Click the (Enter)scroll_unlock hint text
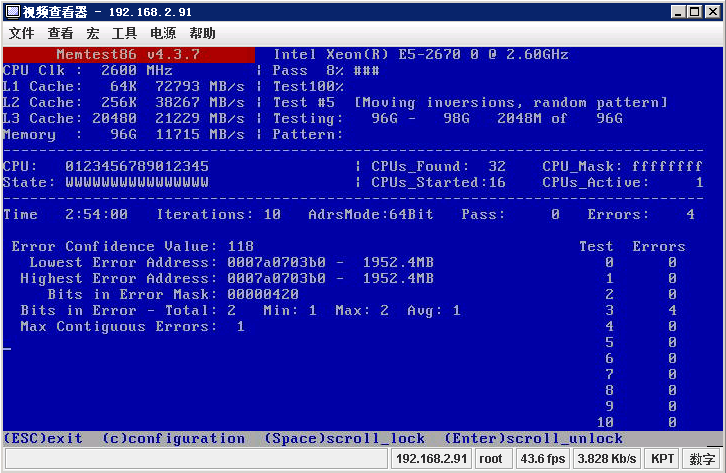Viewport: 726px width, 473px height. click(x=533, y=438)
